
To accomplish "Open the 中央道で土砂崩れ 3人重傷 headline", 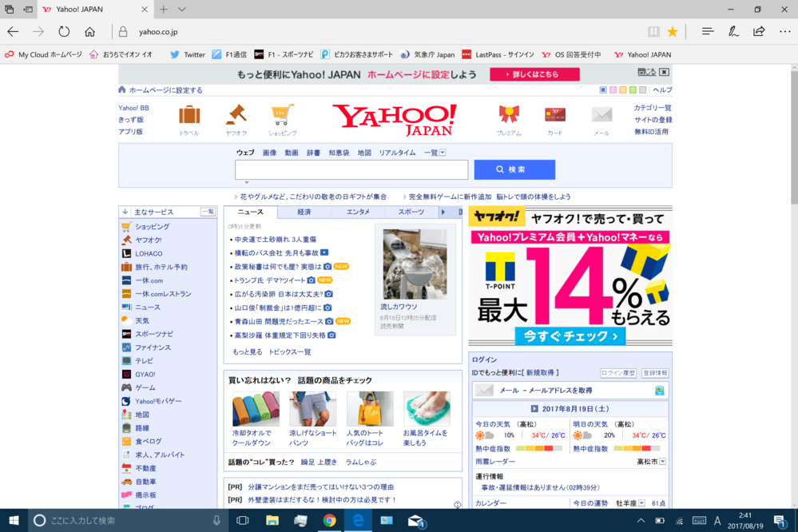I will click(276, 240).
